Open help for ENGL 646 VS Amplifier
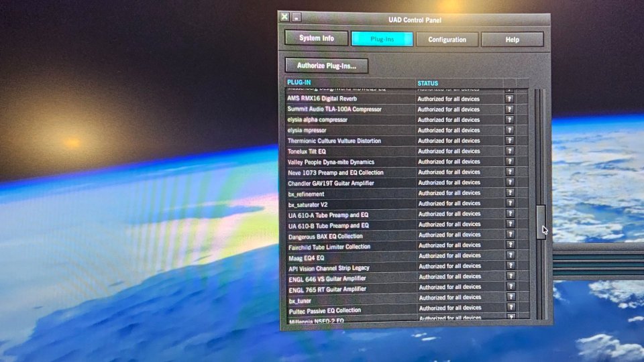The image size is (644, 362). pyautogui.click(x=511, y=276)
